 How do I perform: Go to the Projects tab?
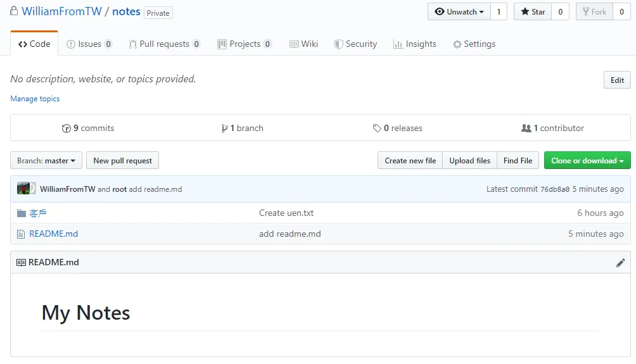(x=245, y=44)
